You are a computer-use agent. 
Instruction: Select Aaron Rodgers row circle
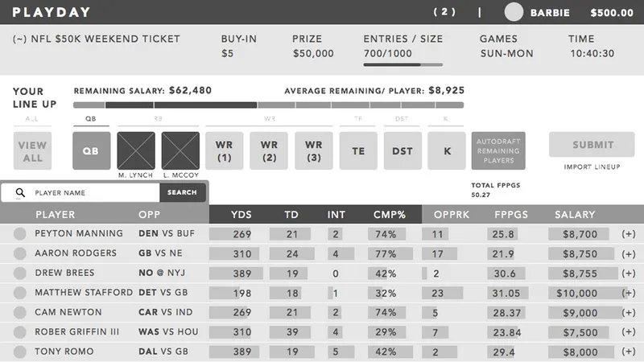20,254
